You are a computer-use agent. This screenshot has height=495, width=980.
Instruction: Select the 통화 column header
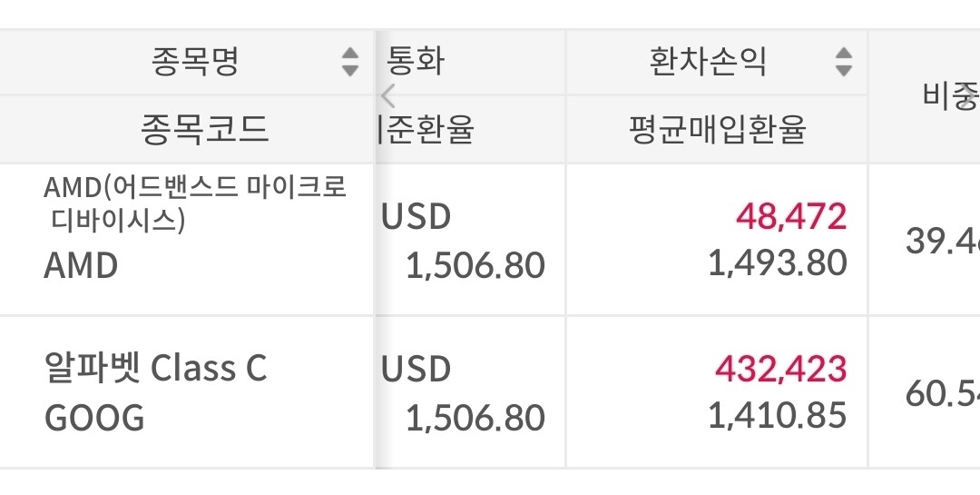click(416, 62)
